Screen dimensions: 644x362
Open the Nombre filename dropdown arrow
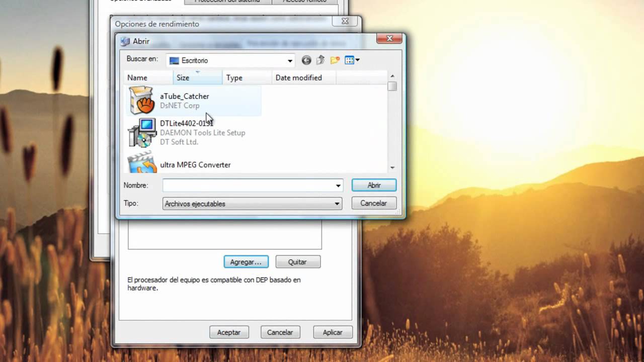[x=338, y=186]
